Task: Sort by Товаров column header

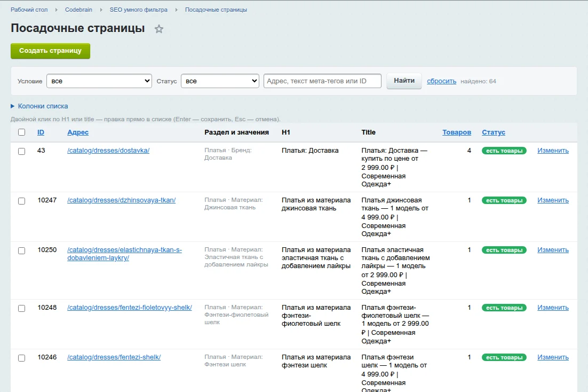Action: click(x=456, y=132)
